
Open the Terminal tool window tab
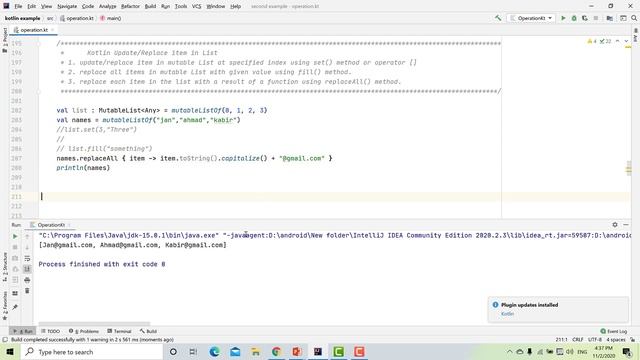119,331
